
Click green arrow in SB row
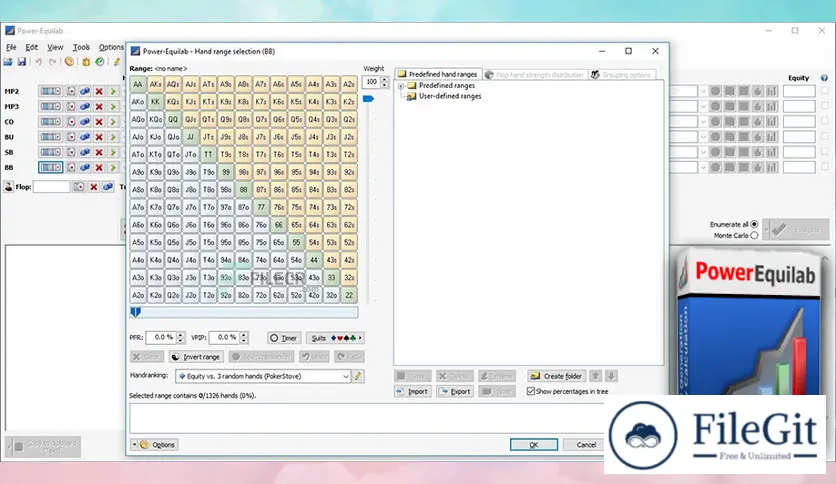pyautogui.click(x=112, y=152)
